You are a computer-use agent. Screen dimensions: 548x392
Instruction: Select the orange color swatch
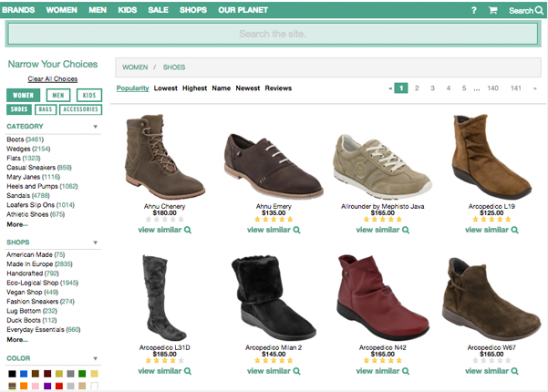[24, 386]
